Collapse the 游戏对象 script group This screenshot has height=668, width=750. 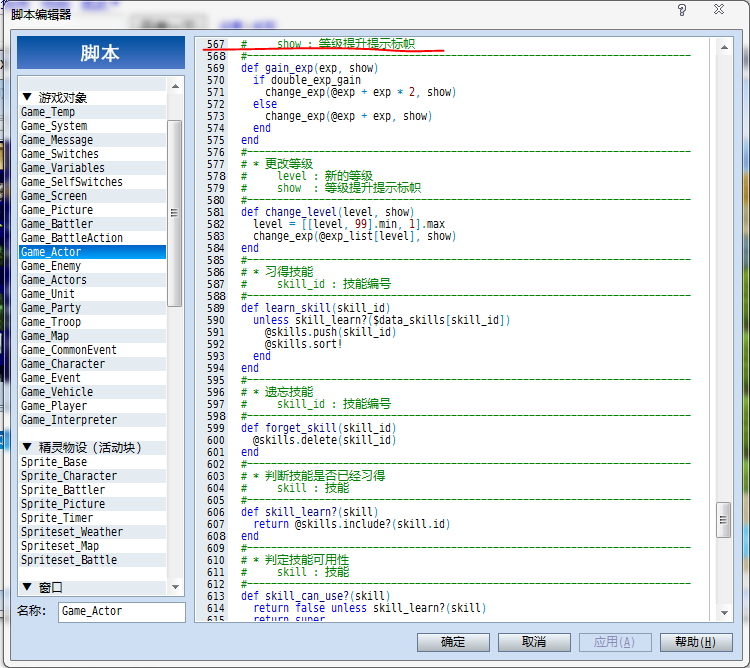(27, 97)
